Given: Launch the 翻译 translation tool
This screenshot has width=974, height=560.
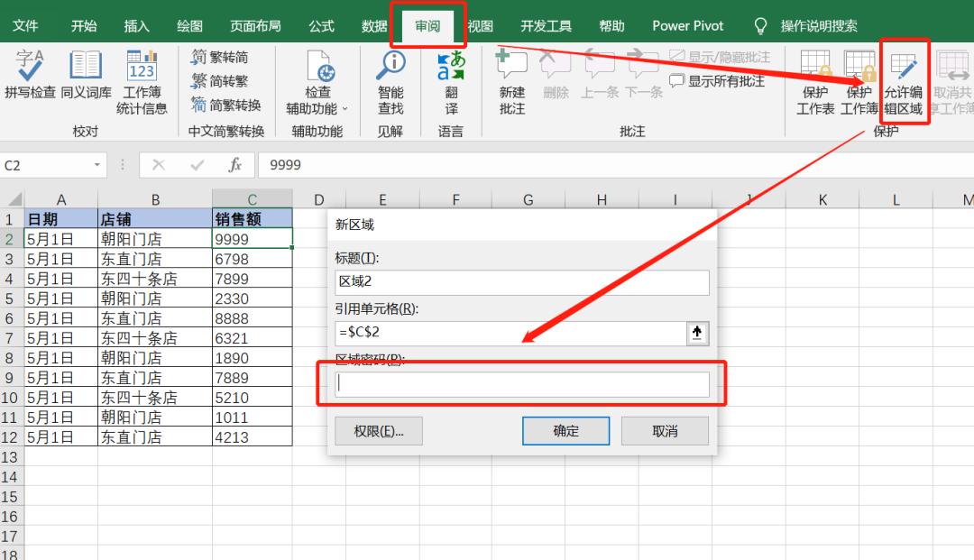Looking at the screenshot, I should (451, 81).
